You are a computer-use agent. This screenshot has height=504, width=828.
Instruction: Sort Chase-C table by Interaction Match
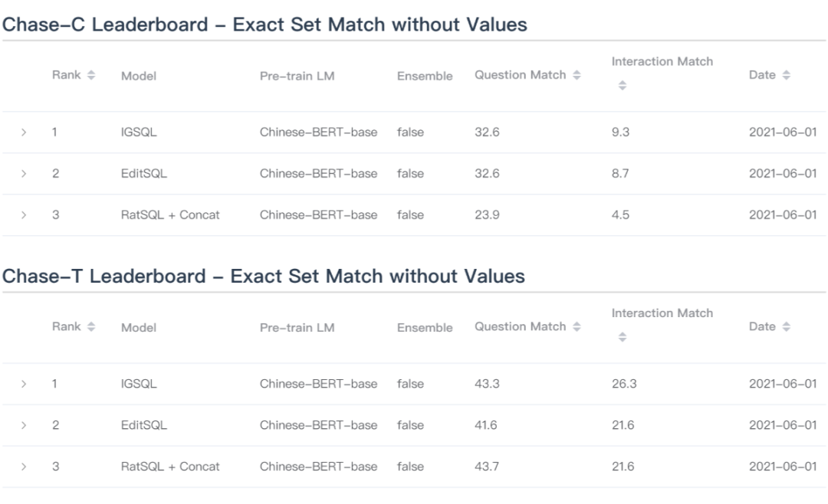(623, 88)
